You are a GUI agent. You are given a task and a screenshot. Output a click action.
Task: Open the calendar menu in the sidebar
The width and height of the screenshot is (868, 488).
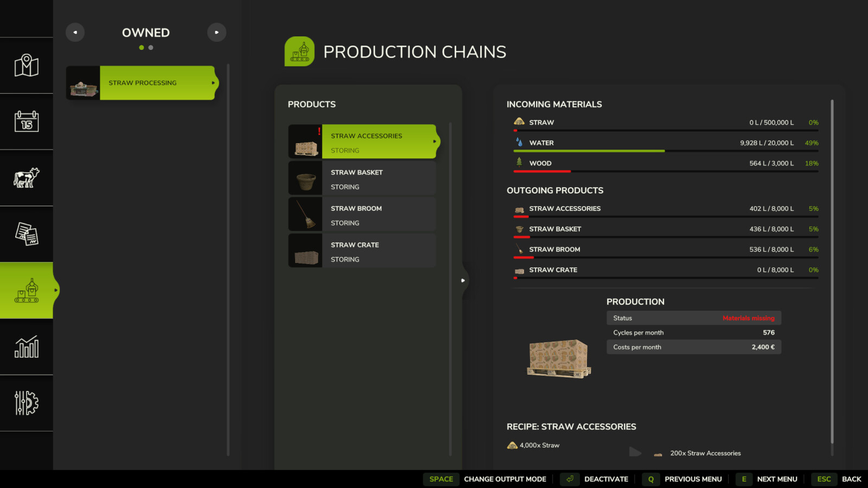pos(27,122)
